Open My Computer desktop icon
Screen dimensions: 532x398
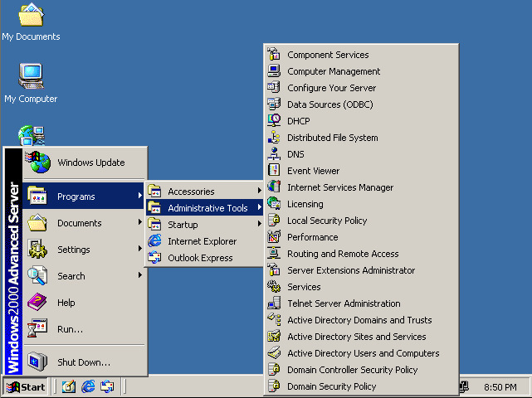[31, 76]
